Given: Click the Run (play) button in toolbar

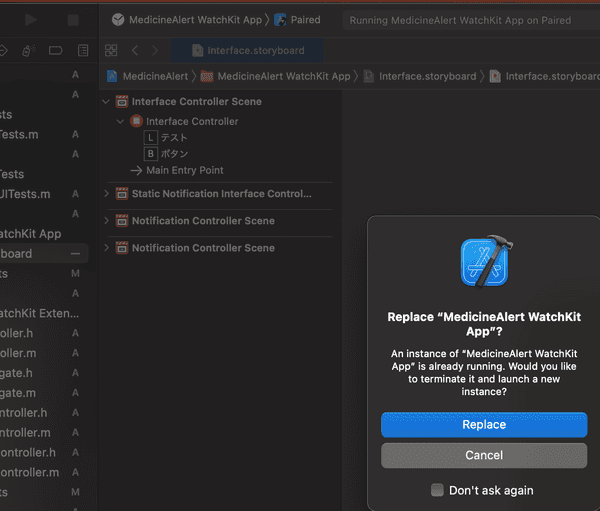Looking at the screenshot, I should [31, 20].
